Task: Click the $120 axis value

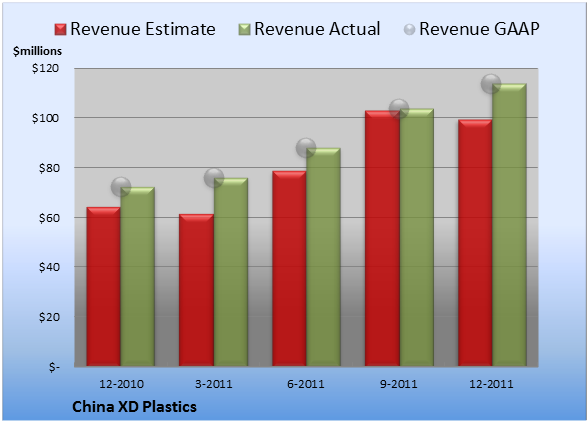Action: coord(45,68)
